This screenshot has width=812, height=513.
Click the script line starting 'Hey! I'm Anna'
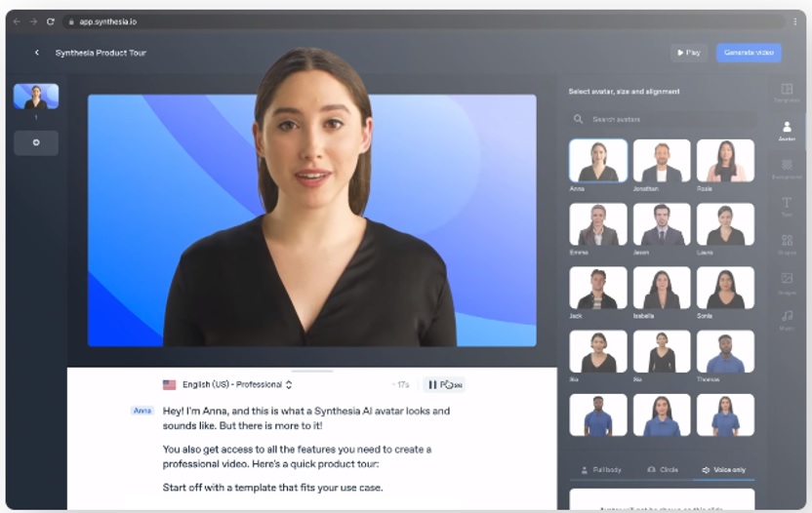tap(306, 418)
